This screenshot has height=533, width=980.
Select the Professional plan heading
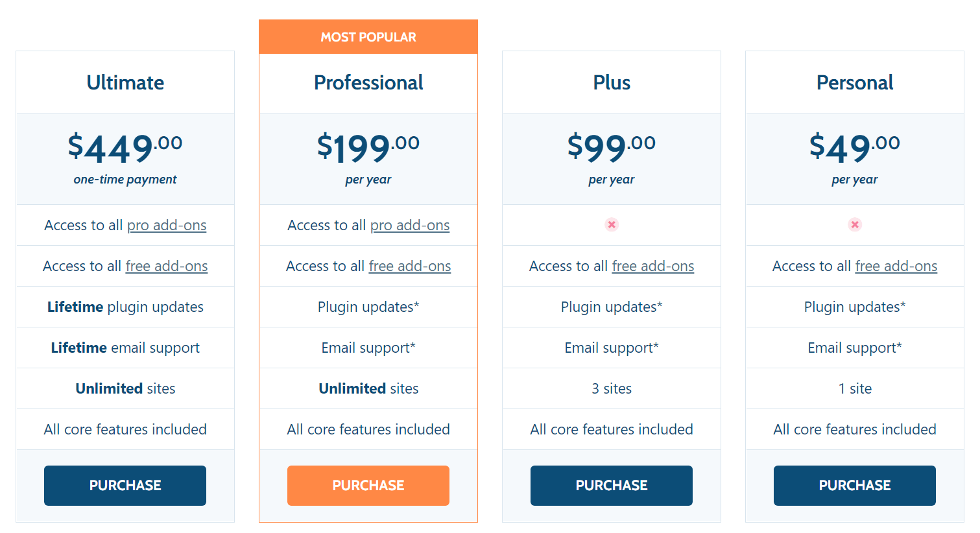[x=368, y=82]
